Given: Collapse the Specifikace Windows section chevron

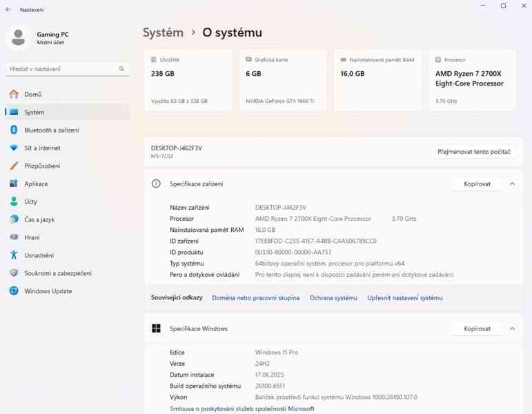Looking at the screenshot, I should 512,329.
